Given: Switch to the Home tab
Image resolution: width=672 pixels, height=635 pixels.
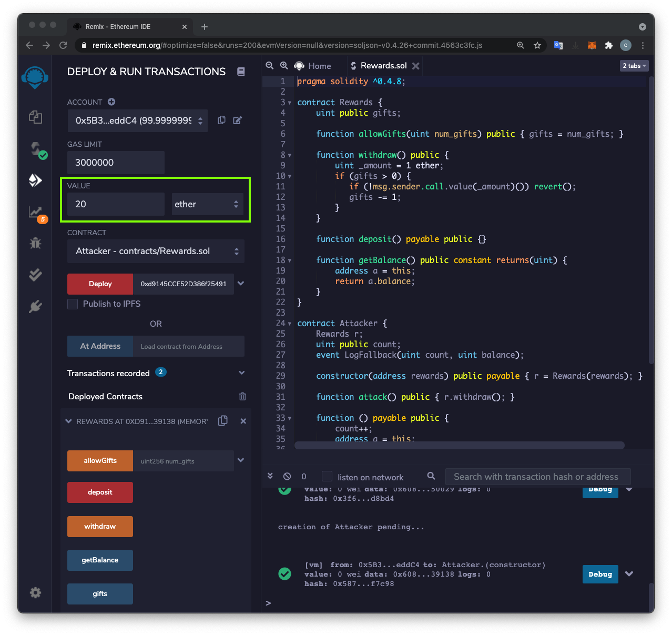Looking at the screenshot, I should tap(313, 66).
